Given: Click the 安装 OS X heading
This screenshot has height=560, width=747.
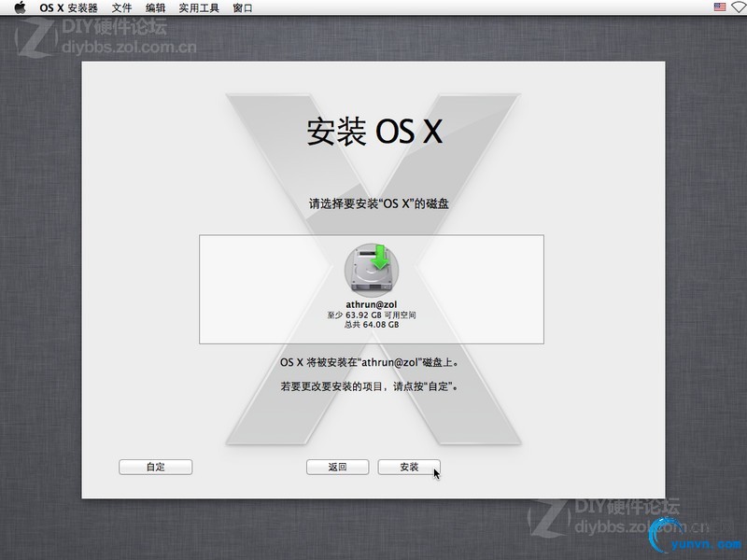Looking at the screenshot, I should 375,131.
